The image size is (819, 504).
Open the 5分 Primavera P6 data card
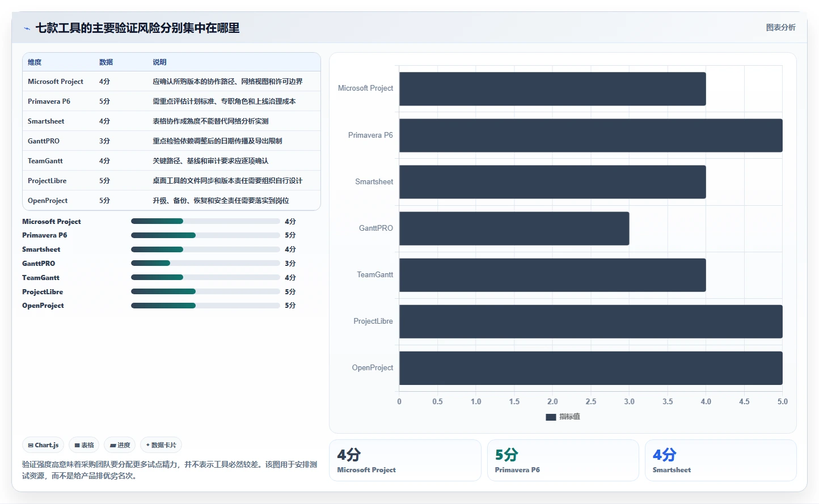click(x=563, y=460)
